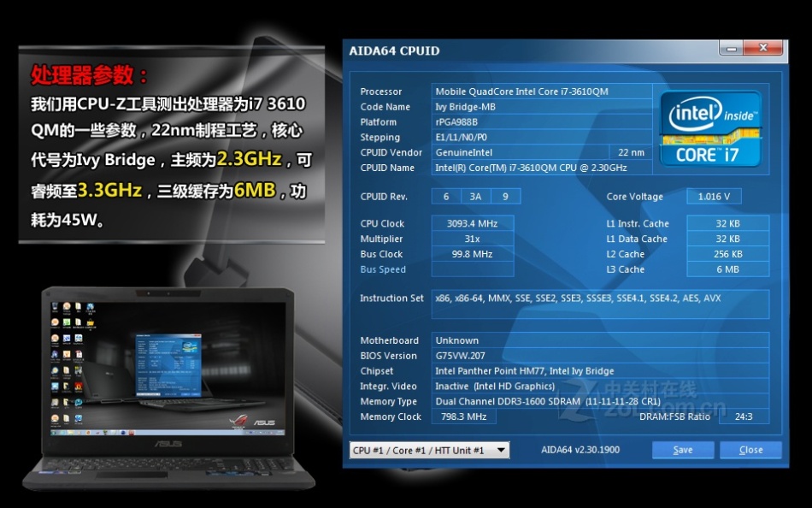Click the highlighted 6MB text
Viewport: 812px width, 508px height.
(254, 190)
